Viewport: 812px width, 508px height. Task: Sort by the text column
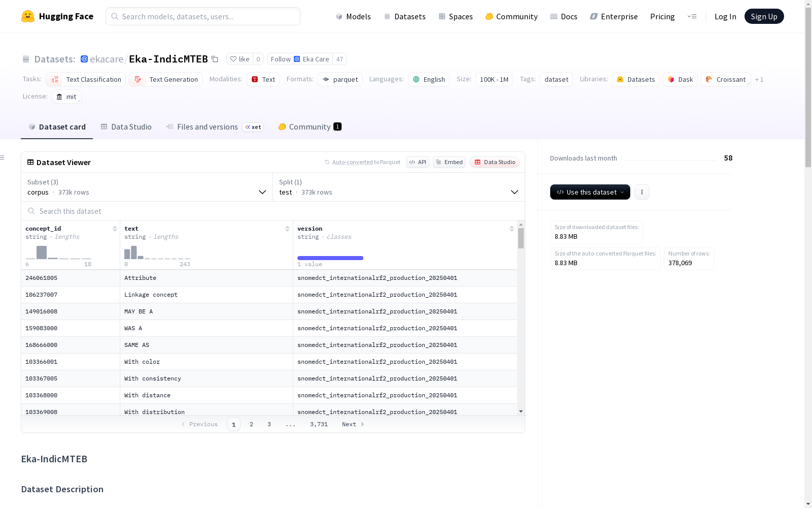point(287,229)
